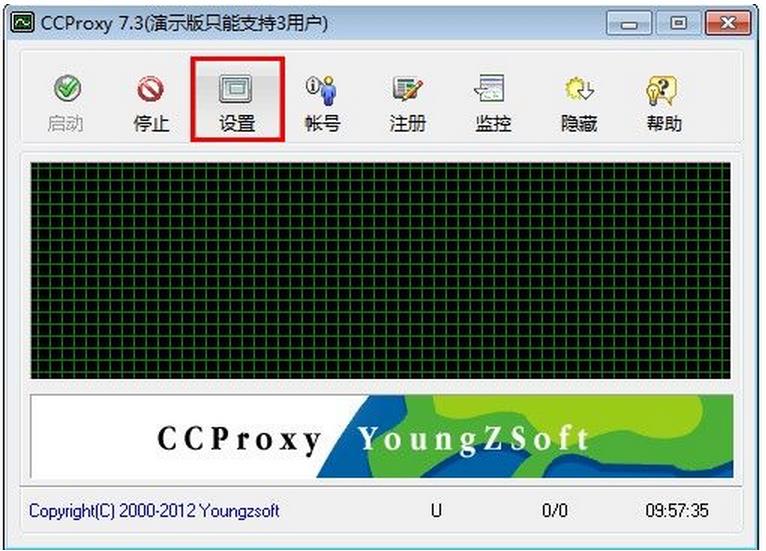This screenshot has width=766, height=551.
Task: Click the CCProxy 7.3 window title text
Action: 184,23
